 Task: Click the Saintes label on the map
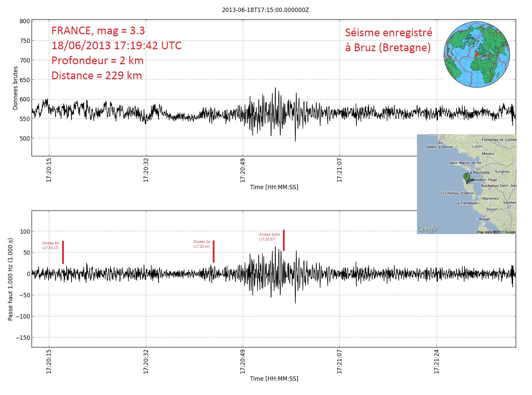point(509,202)
